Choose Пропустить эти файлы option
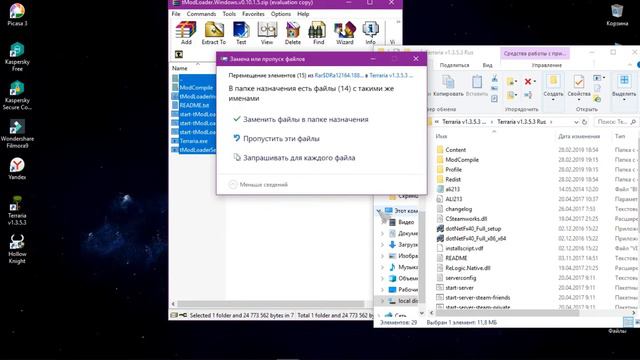The height and width of the screenshot is (360, 640). pos(276,138)
